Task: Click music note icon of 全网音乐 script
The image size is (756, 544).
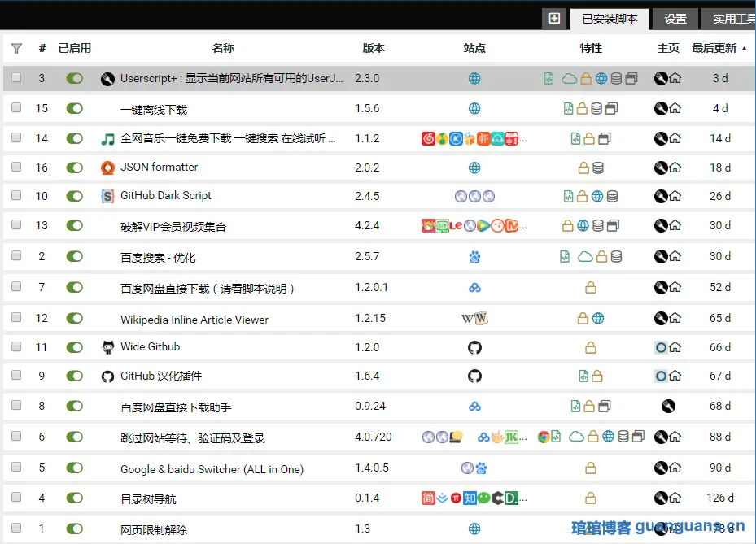Action: point(107,139)
